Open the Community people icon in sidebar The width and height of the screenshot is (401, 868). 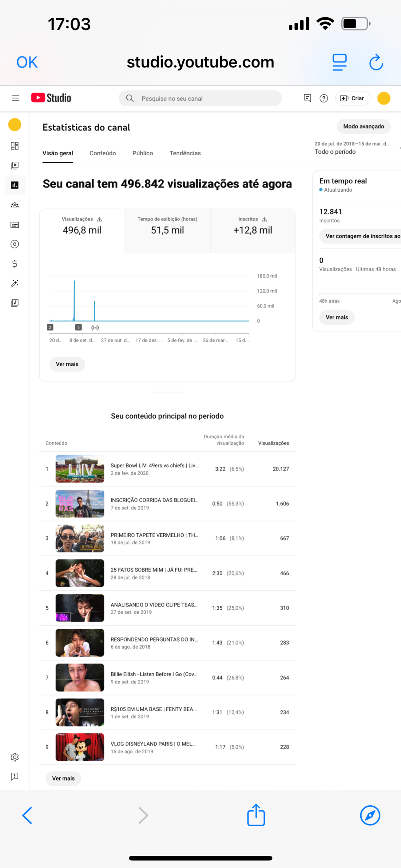[15, 205]
